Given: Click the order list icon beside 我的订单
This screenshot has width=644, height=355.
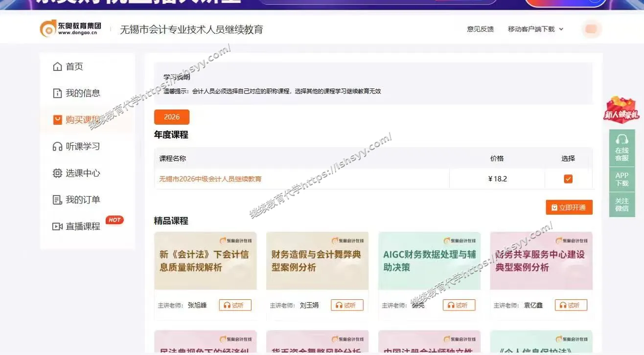Looking at the screenshot, I should (x=57, y=200).
